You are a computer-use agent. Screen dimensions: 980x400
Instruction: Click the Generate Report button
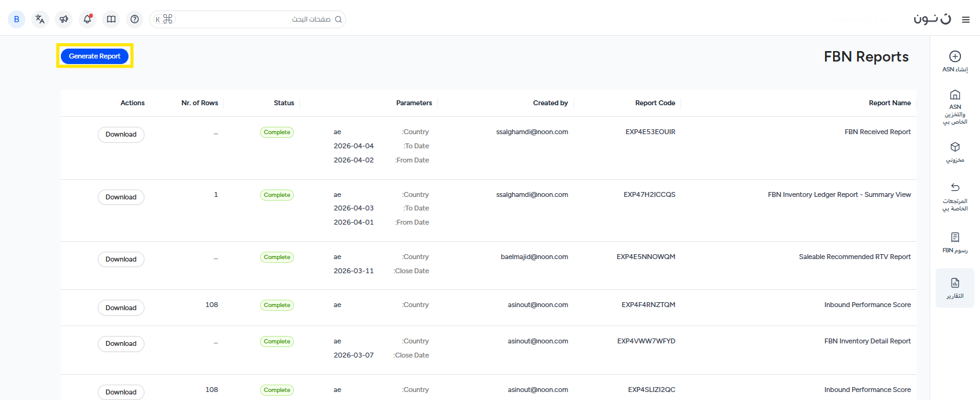[95, 56]
